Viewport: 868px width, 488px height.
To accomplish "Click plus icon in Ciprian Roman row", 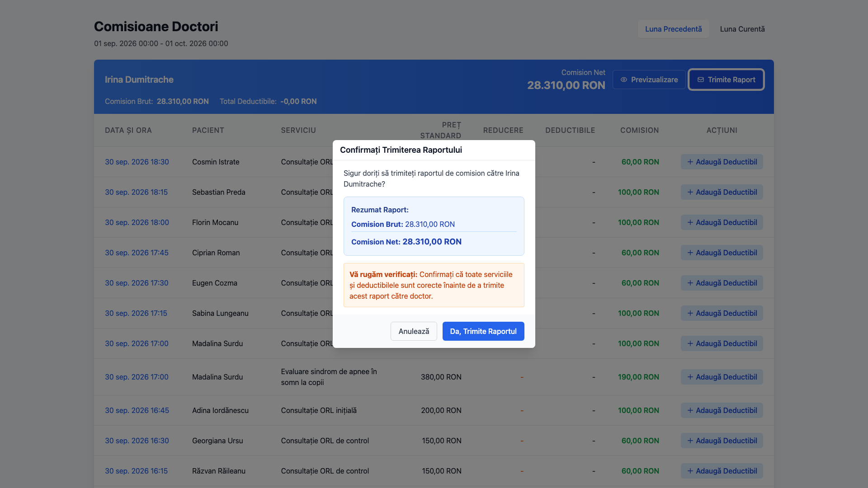I will 690,253.
